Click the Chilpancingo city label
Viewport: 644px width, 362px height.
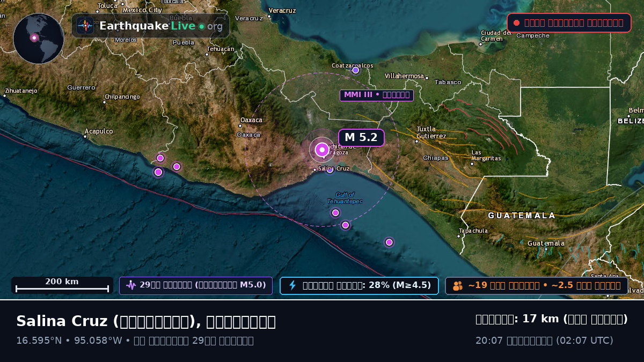122,97
